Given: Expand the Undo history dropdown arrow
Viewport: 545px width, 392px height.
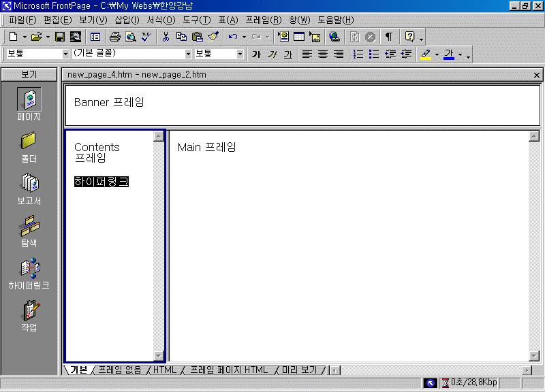Looking at the screenshot, I should coord(245,37).
